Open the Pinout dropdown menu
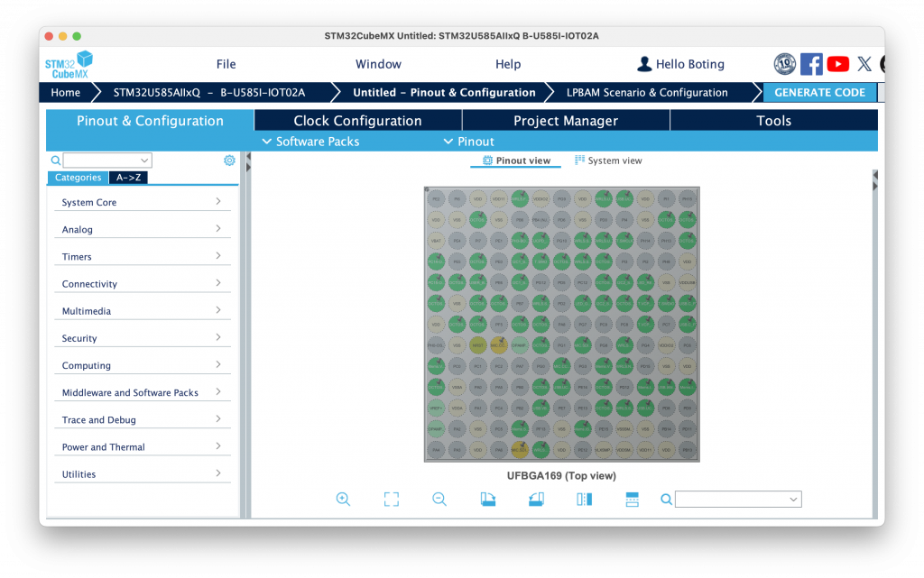The width and height of the screenshot is (924, 578). pyautogui.click(x=469, y=142)
